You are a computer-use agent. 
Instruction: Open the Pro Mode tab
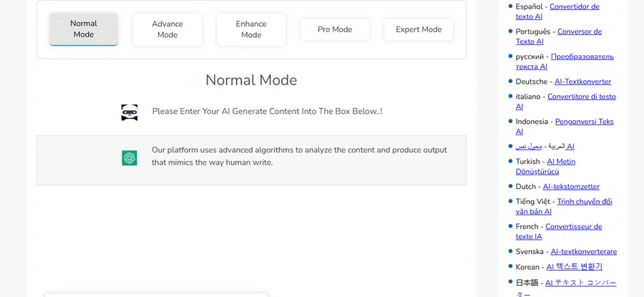coord(335,29)
